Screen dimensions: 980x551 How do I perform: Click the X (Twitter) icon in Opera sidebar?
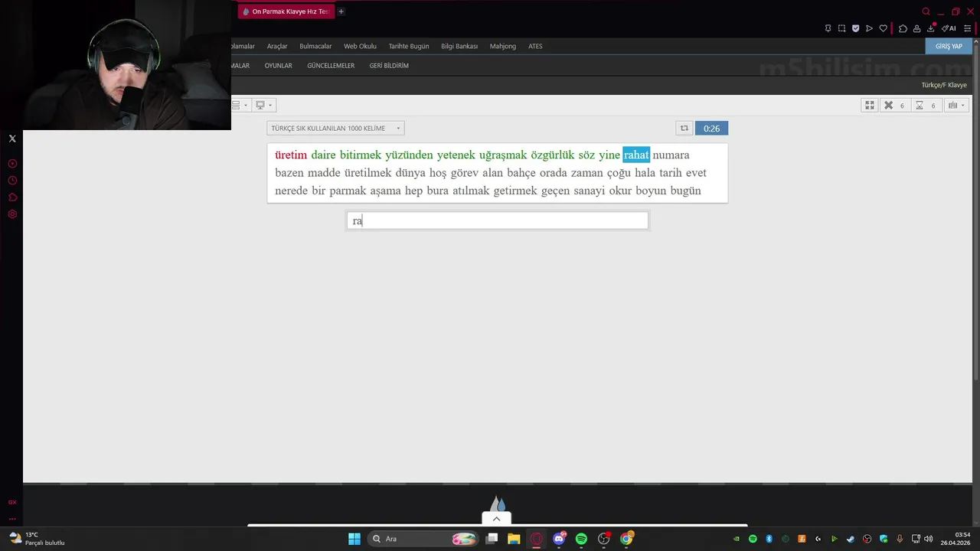[12, 139]
